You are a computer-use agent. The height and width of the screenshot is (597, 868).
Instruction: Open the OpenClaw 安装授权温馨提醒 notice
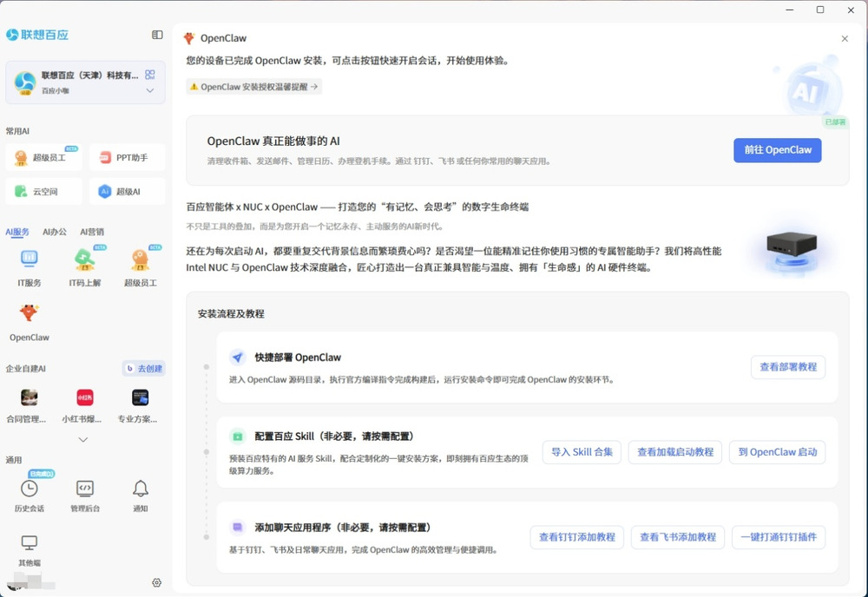[x=253, y=87]
